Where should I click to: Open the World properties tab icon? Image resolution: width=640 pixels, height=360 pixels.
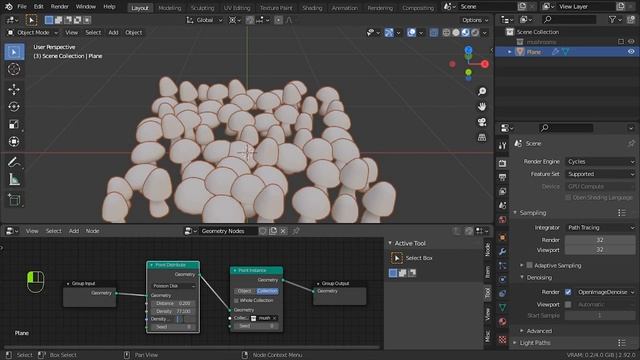(502, 220)
